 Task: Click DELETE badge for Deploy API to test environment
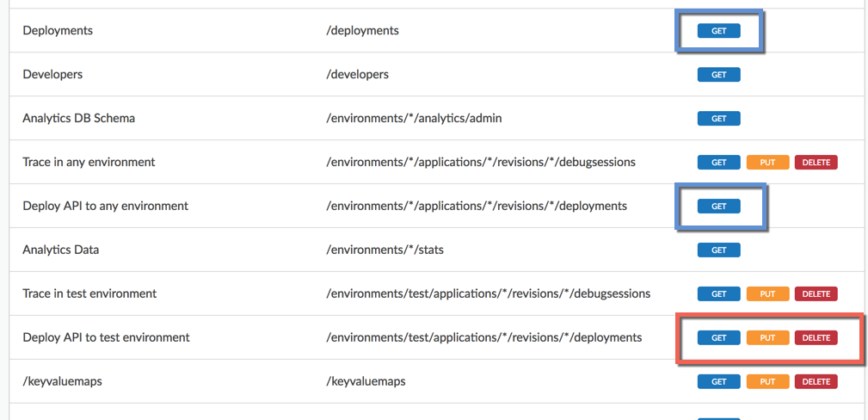pos(816,338)
